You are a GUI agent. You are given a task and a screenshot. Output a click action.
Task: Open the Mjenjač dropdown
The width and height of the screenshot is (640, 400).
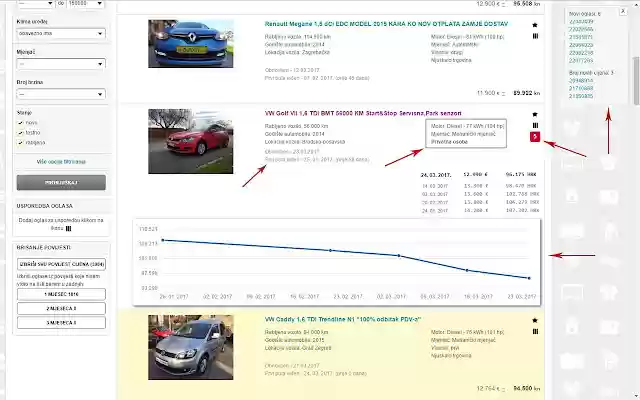(x=61, y=64)
